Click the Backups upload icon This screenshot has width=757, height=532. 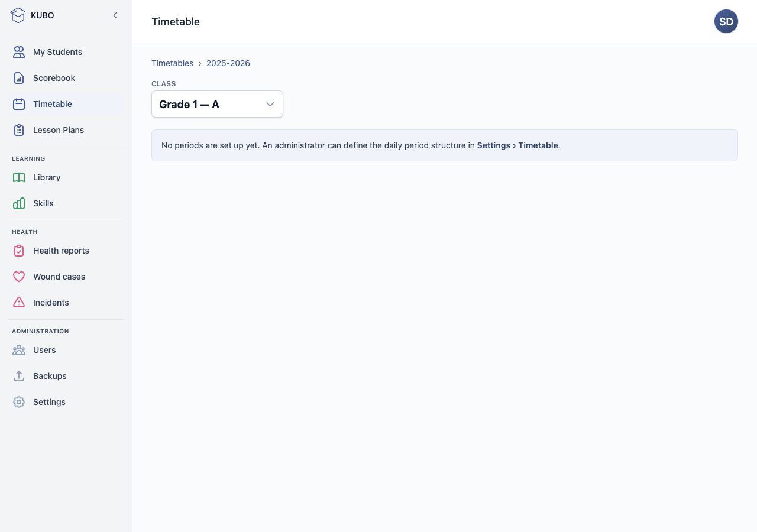(x=19, y=376)
